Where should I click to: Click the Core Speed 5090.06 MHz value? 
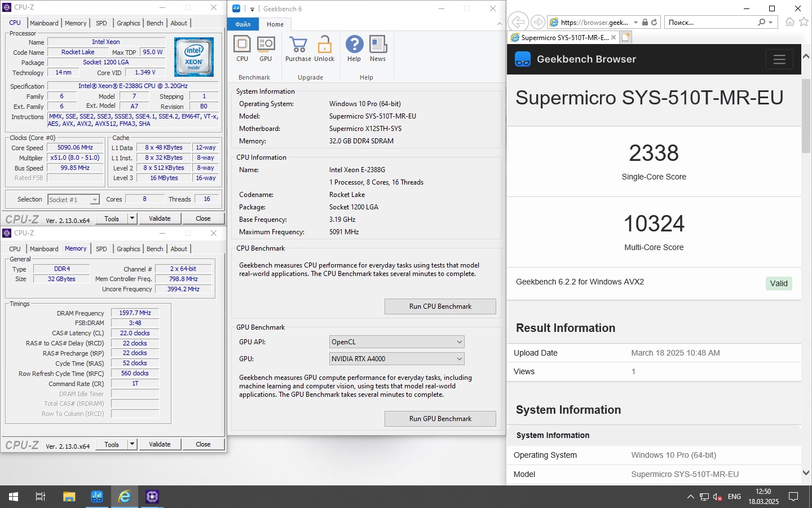(x=75, y=148)
